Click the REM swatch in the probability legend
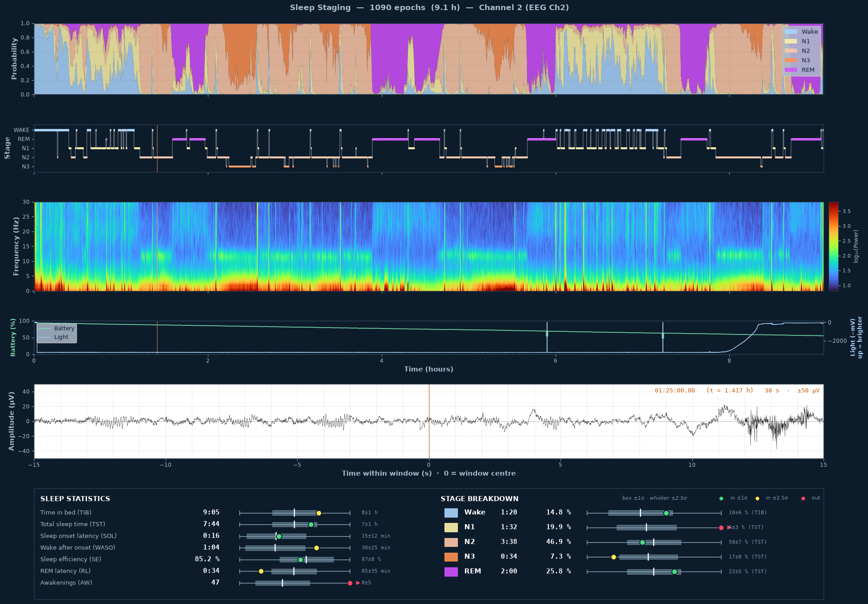Screen dimensions: 868x604 tap(791, 70)
